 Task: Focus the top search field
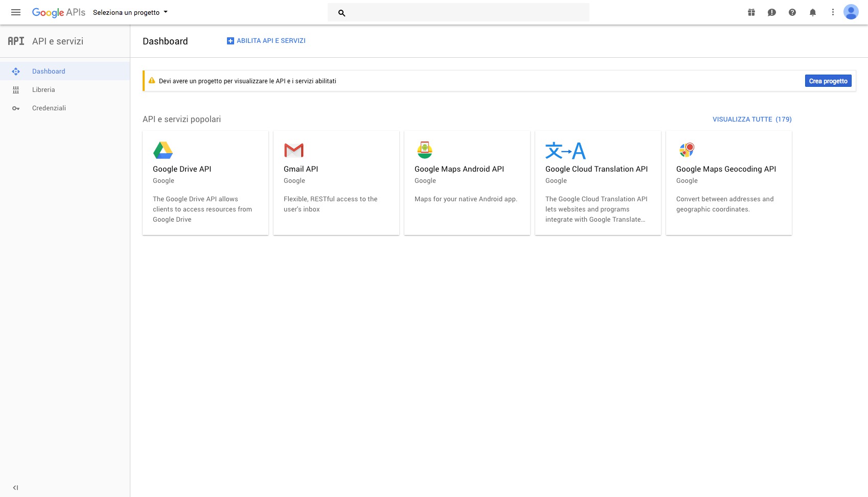(x=465, y=13)
